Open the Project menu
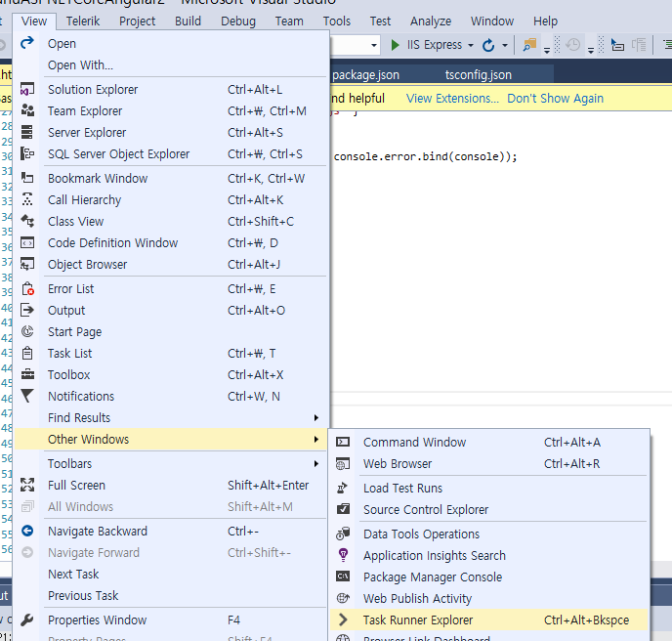 coord(137,21)
